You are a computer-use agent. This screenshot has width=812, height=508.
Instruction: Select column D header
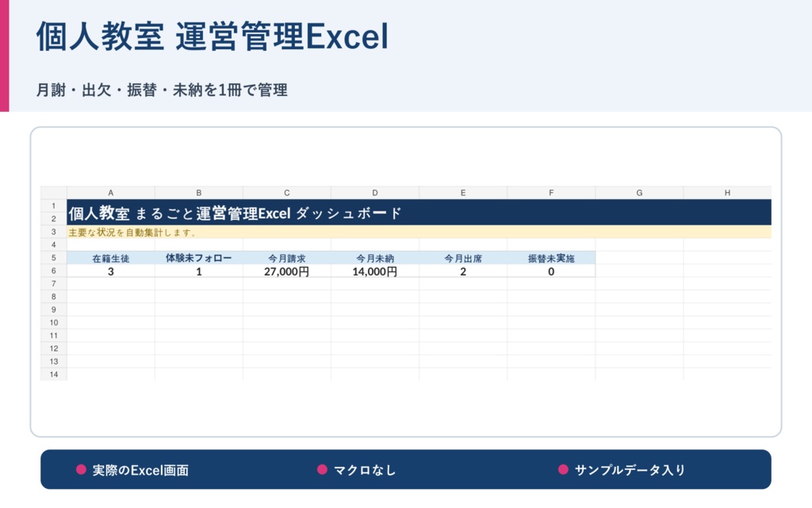click(375, 193)
